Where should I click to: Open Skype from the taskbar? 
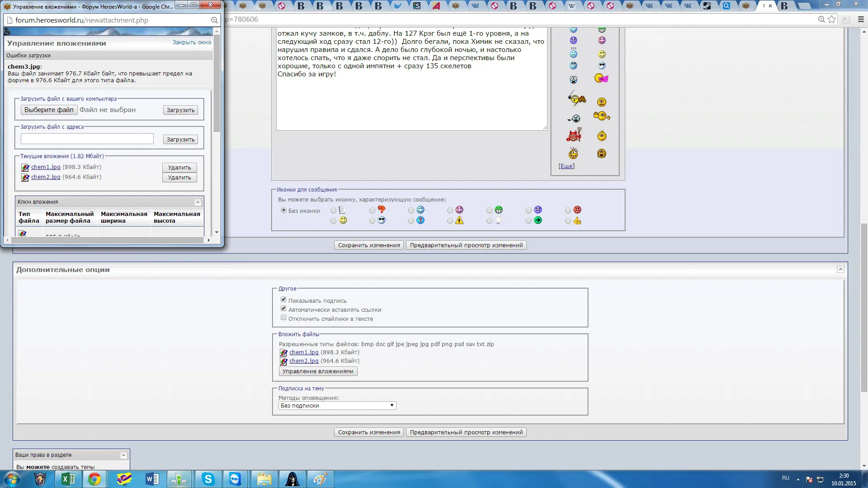(208, 479)
